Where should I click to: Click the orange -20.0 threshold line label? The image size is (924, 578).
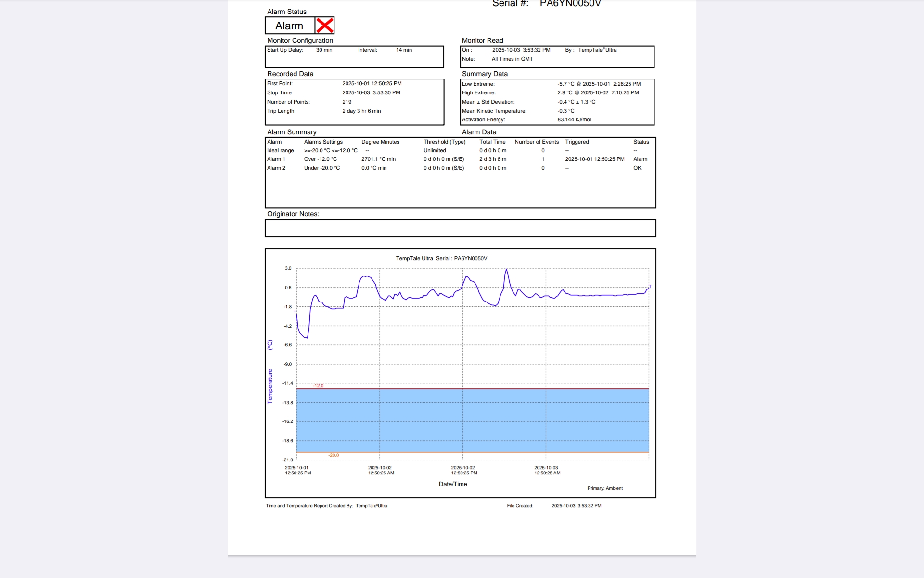click(x=334, y=455)
